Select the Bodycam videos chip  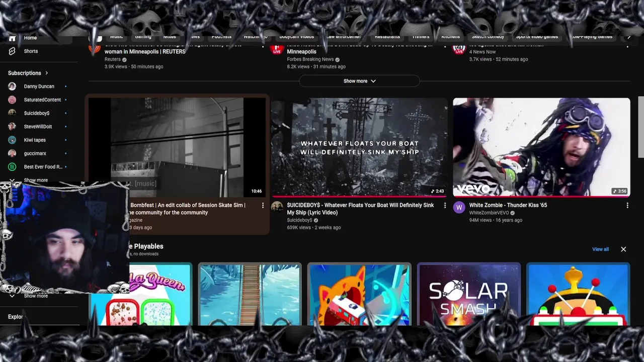297,37
